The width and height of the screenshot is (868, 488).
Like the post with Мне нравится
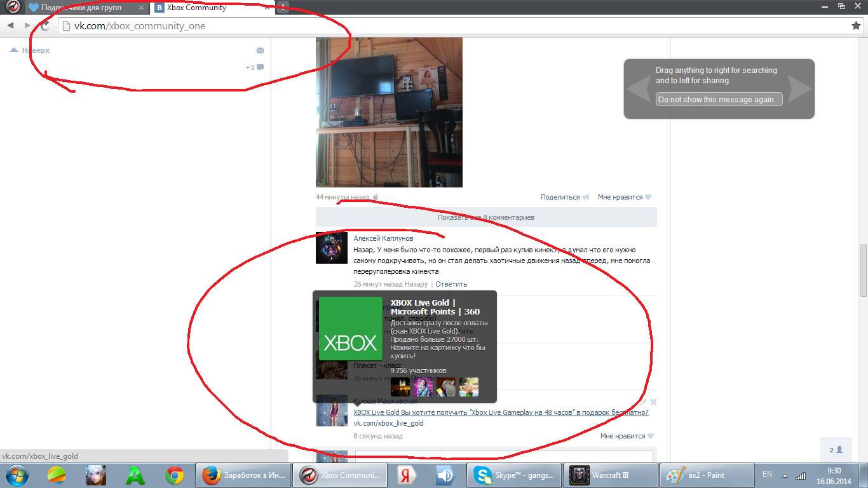(625, 197)
